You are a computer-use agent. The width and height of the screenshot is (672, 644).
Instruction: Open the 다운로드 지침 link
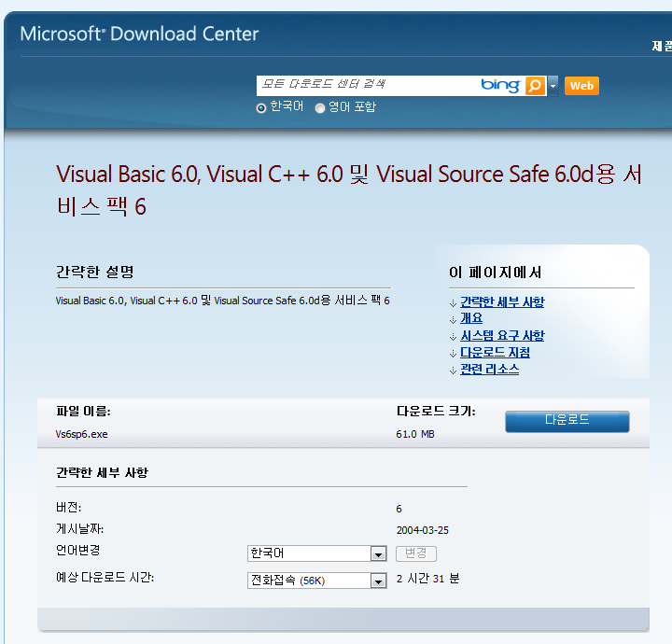click(495, 352)
